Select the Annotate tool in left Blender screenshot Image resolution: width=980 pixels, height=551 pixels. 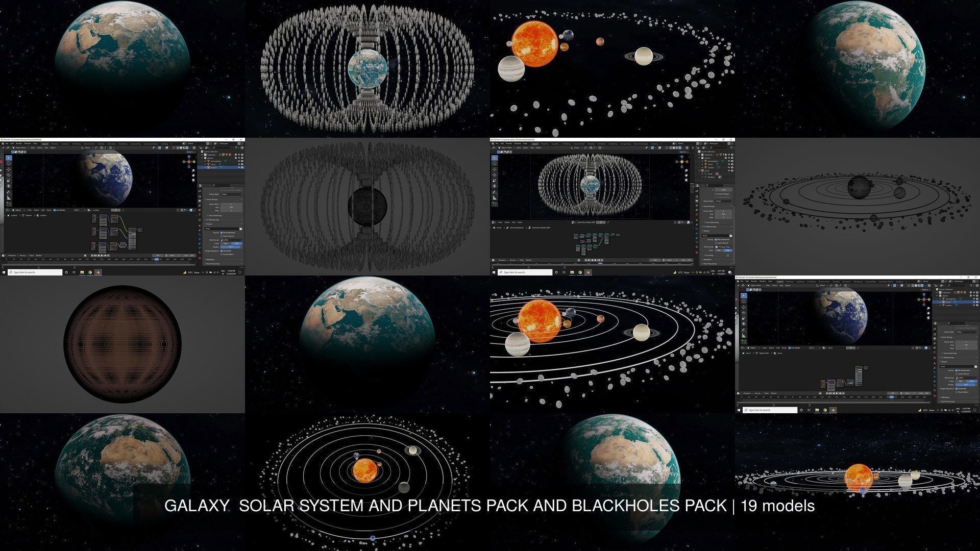pyautogui.click(x=9, y=192)
